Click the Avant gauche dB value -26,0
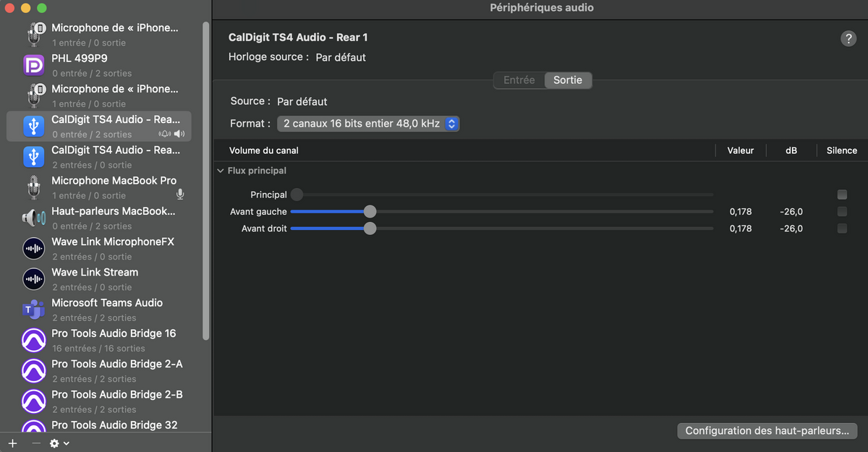The width and height of the screenshot is (868, 452). (x=791, y=212)
